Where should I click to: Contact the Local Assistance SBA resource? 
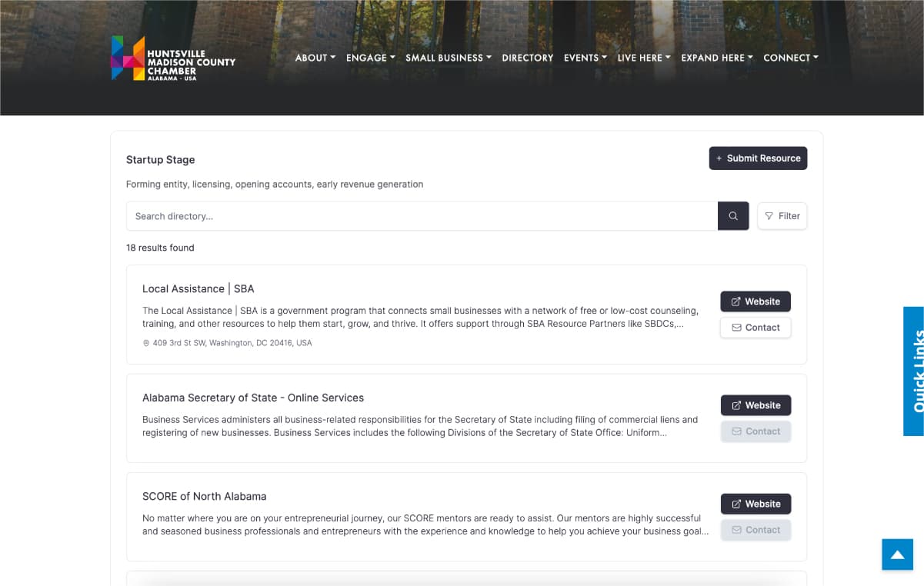click(756, 328)
